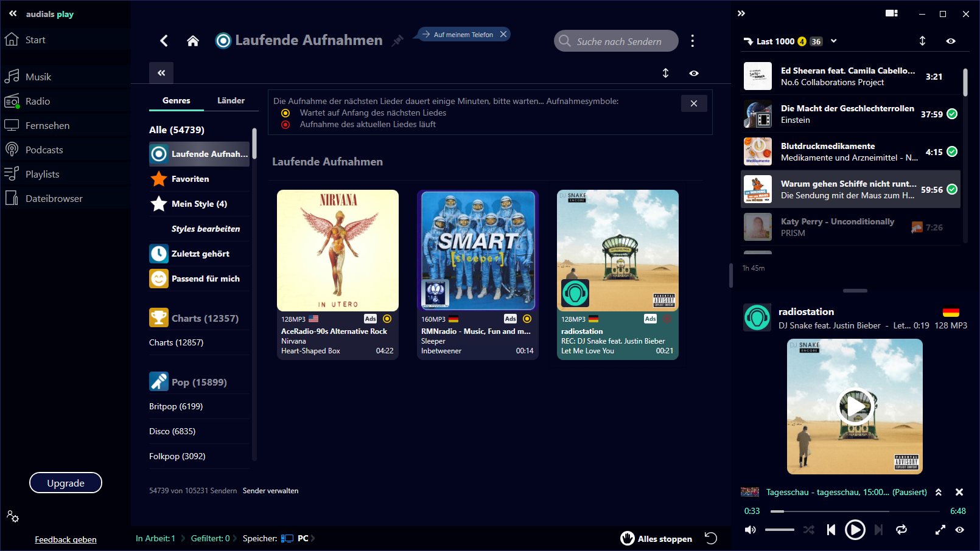Toggle sort order in station view

click(665, 73)
